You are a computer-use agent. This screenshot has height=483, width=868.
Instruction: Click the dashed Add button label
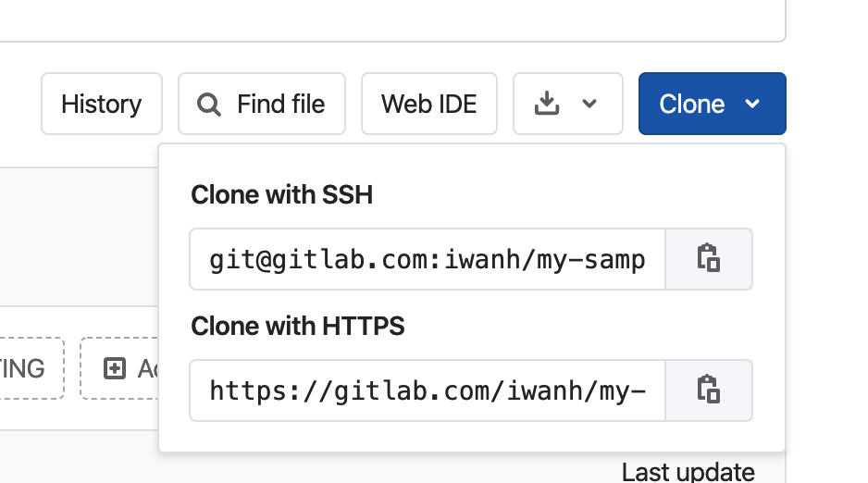coord(146,368)
